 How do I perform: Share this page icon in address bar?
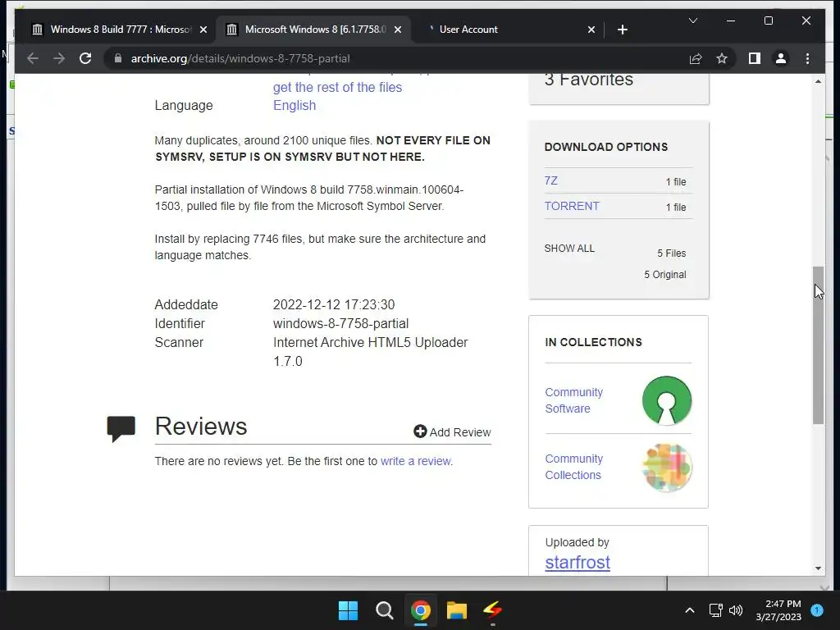pos(696,58)
